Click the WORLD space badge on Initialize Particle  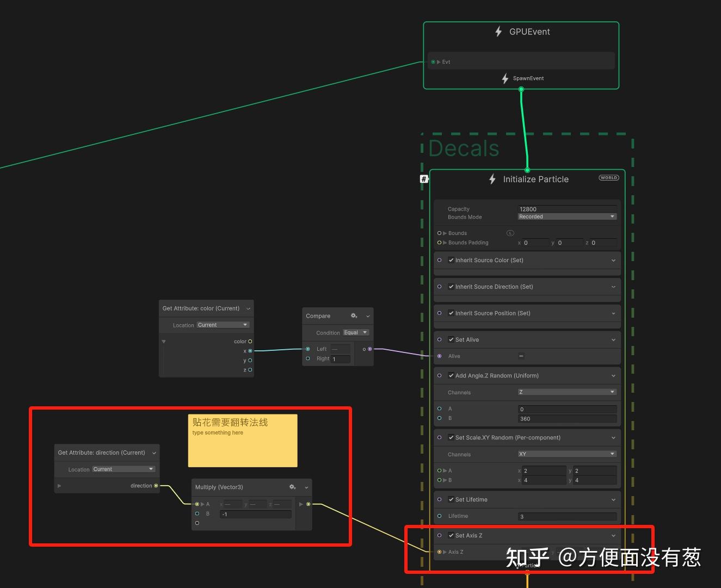click(609, 178)
